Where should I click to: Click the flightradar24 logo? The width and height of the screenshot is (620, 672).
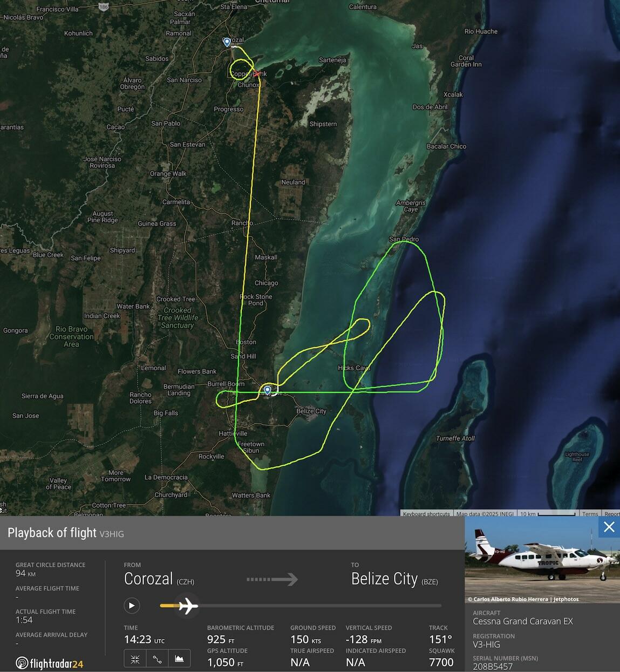pos(50,663)
